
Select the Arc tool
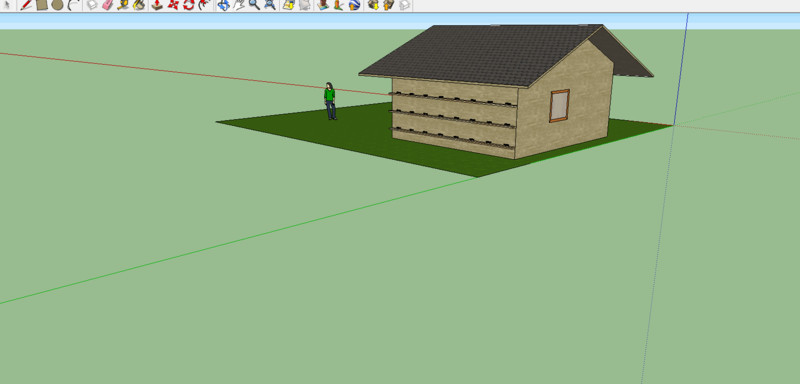(x=73, y=5)
